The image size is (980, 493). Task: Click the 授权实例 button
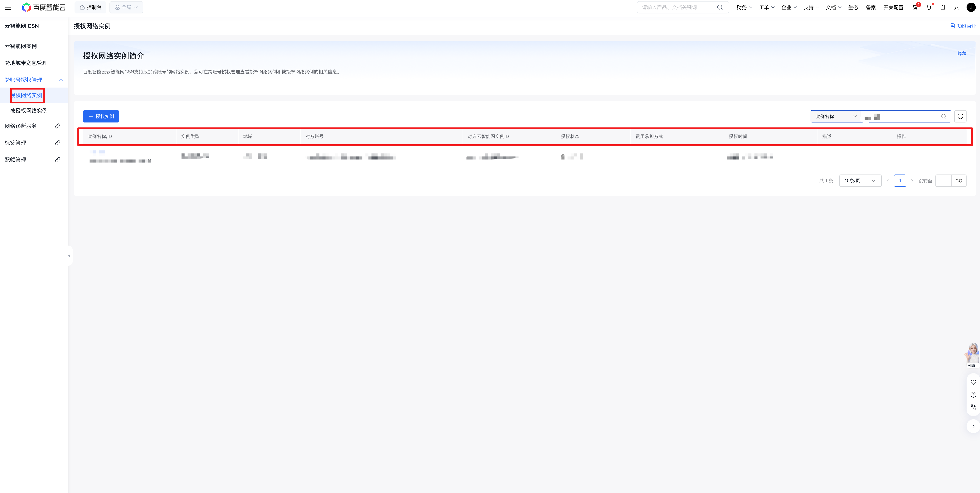coord(101,116)
